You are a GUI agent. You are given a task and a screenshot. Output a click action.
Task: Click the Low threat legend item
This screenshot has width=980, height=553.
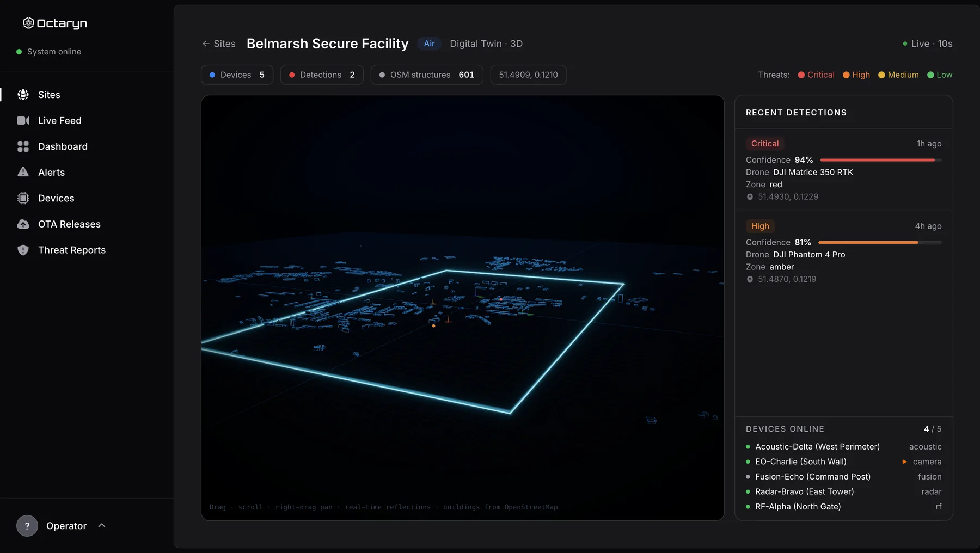[x=940, y=75]
